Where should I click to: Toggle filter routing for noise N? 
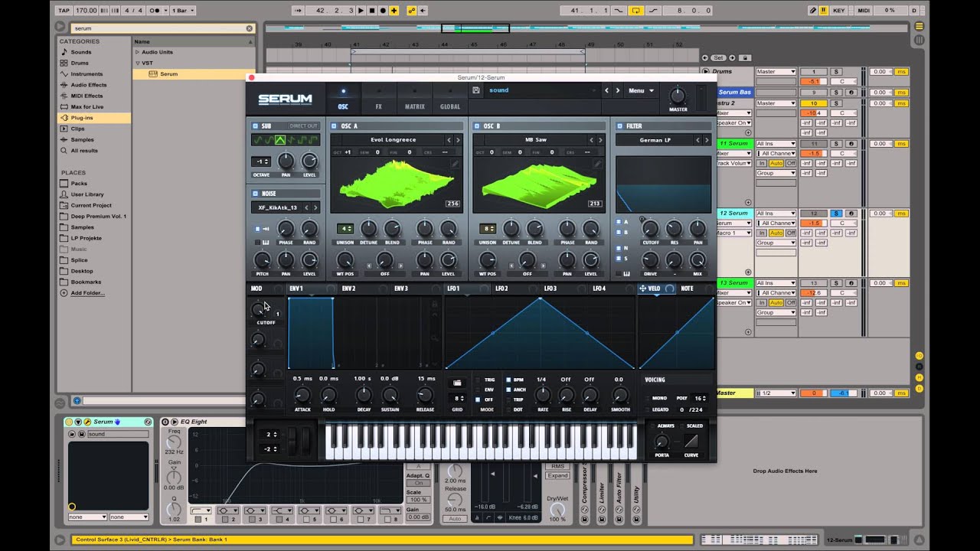click(619, 249)
